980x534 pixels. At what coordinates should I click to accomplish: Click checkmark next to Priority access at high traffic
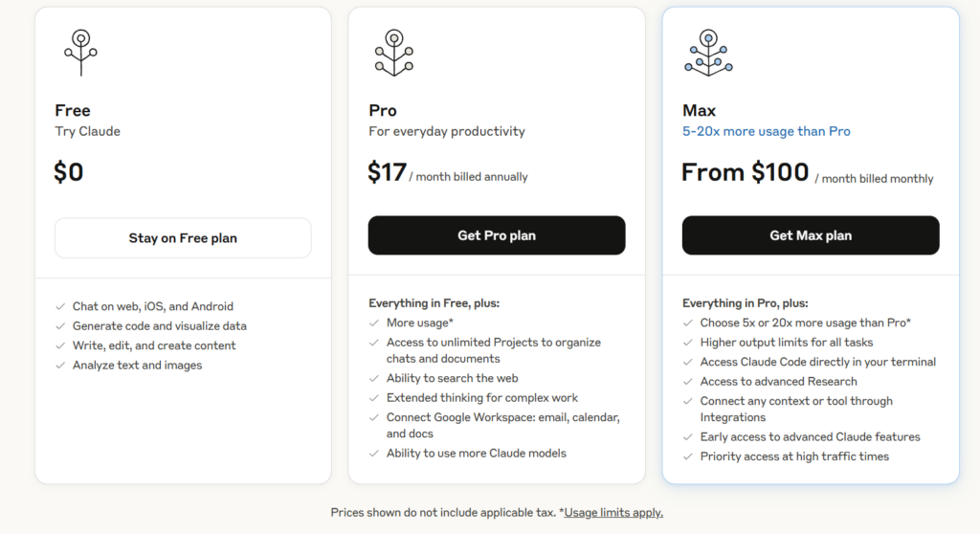pos(688,456)
